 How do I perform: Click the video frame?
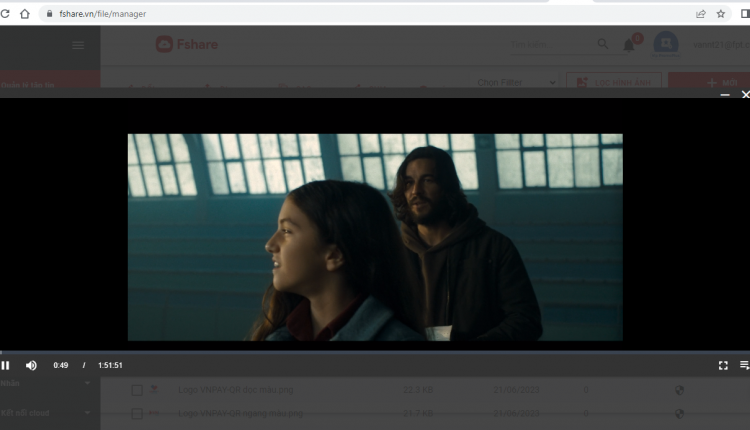coord(375,237)
